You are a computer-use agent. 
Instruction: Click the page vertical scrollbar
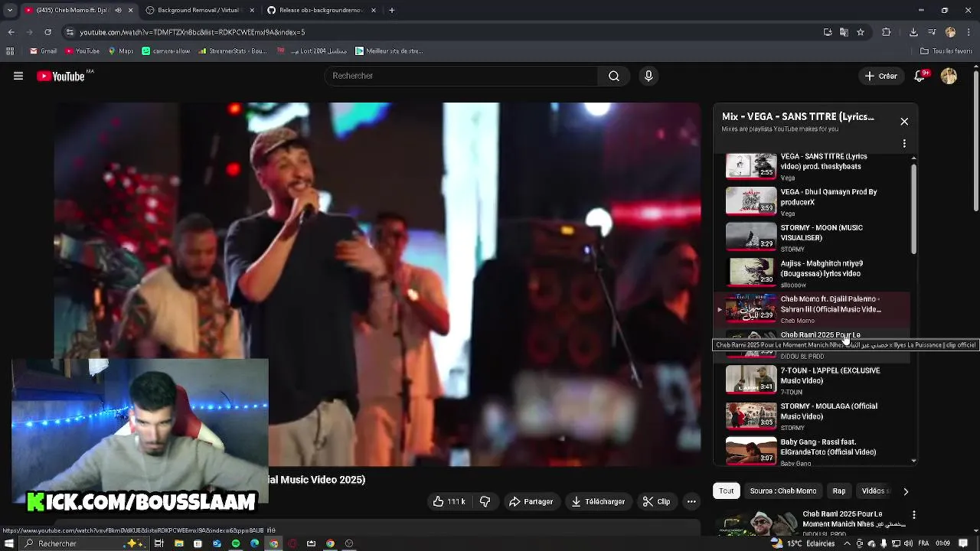975,142
